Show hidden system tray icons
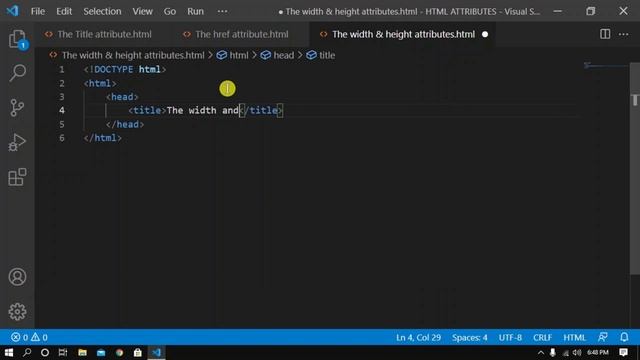 [x=541, y=353]
